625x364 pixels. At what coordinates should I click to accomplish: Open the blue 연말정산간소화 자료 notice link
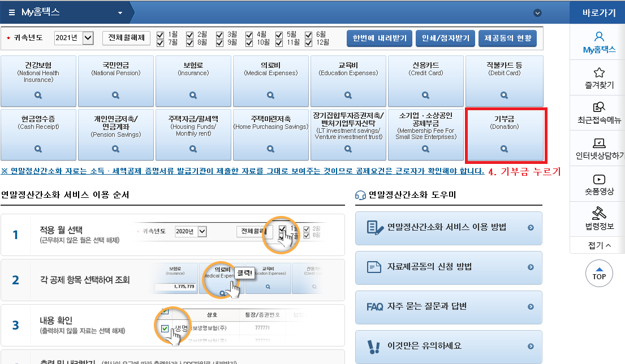242,171
